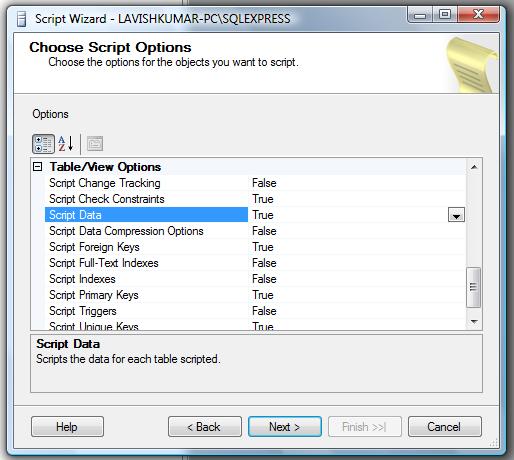Switch to the Categorized view icon

pyautogui.click(x=43, y=144)
